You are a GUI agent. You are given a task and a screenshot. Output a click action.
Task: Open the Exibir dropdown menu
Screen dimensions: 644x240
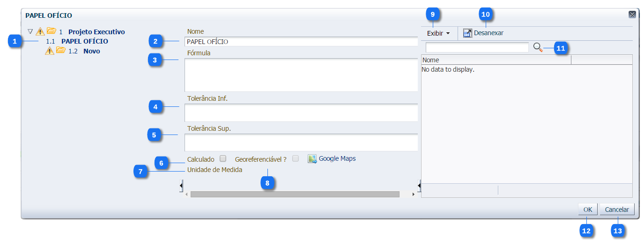pyautogui.click(x=438, y=33)
